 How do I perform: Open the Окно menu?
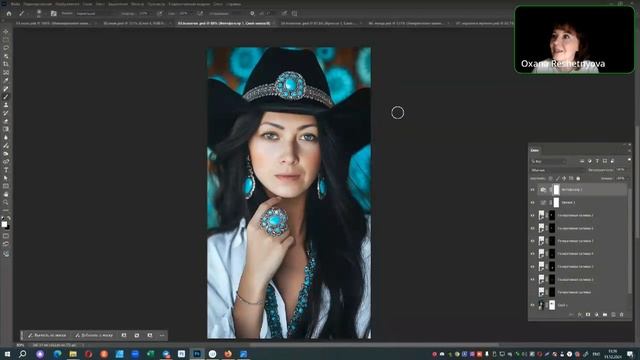click(x=218, y=4)
